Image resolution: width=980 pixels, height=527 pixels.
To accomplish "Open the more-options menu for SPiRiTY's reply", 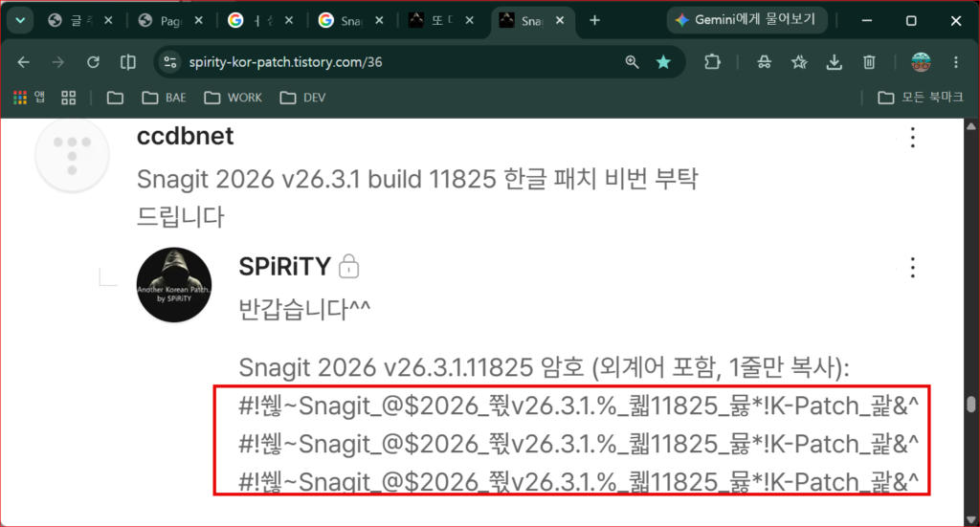I will coord(912,268).
